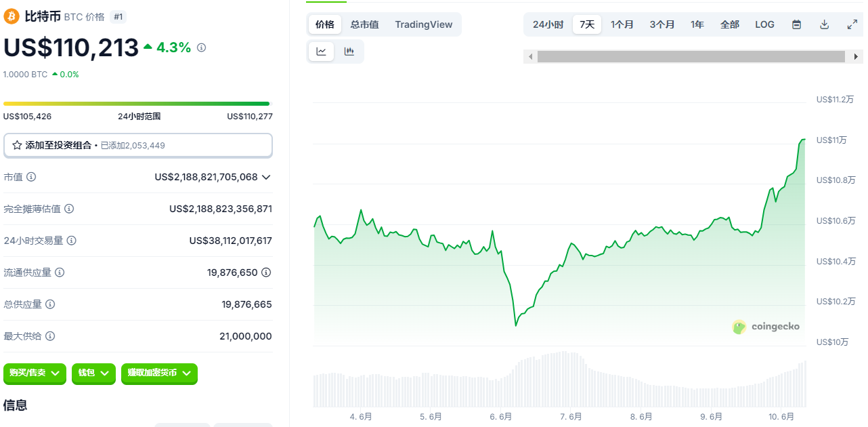Click the Bitcoin logo icon

(12, 16)
